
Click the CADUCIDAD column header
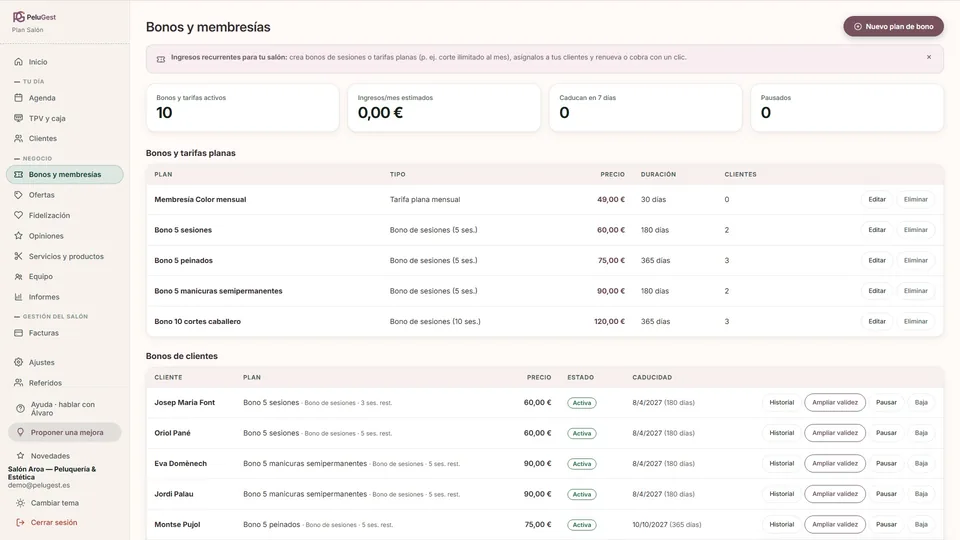(x=652, y=378)
